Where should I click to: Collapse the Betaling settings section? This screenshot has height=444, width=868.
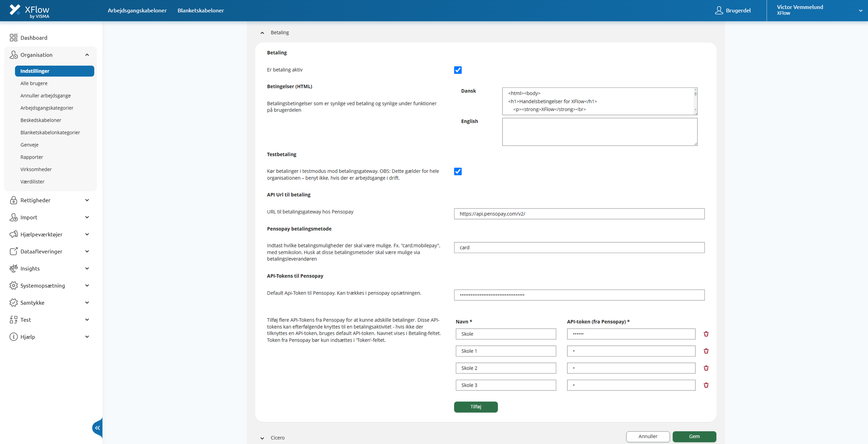[262, 33]
